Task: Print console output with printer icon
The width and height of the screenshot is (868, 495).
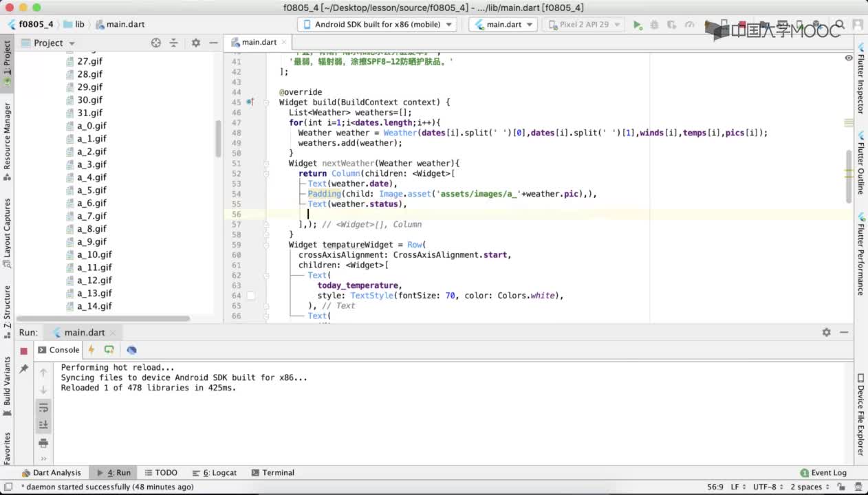Action: pos(43,443)
